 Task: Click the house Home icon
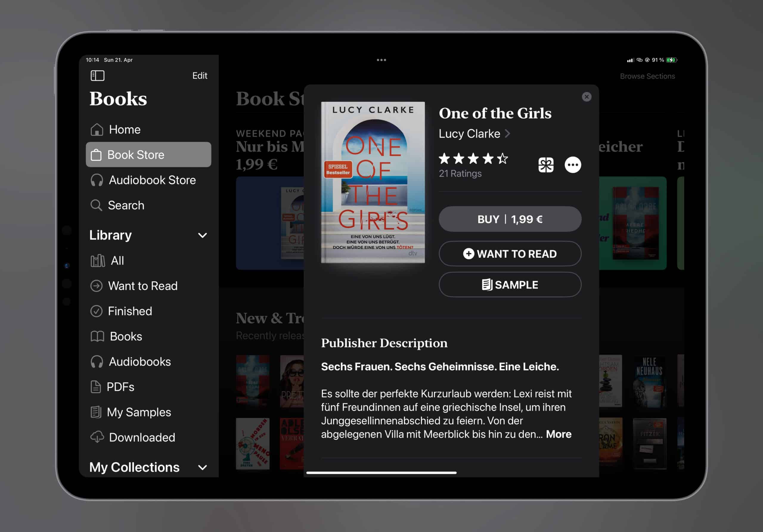pos(97,130)
